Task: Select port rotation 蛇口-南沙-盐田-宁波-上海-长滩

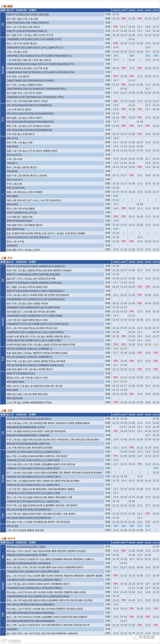Action: 22,19
